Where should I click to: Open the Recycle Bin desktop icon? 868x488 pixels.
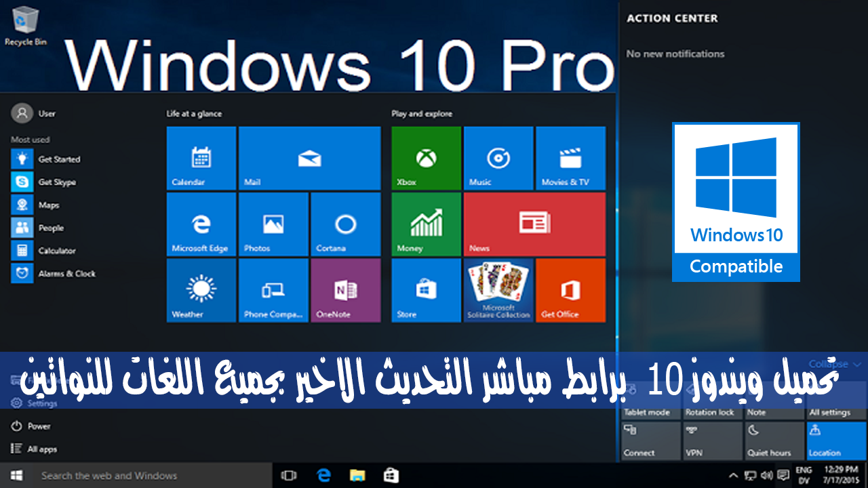click(25, 25)
